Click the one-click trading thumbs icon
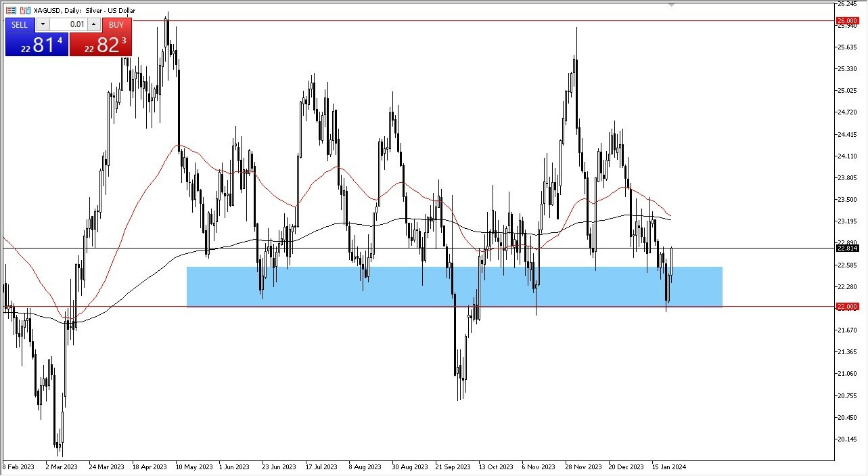Image resolution: width=868 pixels, height=476 pixels. tap(24, 9)
